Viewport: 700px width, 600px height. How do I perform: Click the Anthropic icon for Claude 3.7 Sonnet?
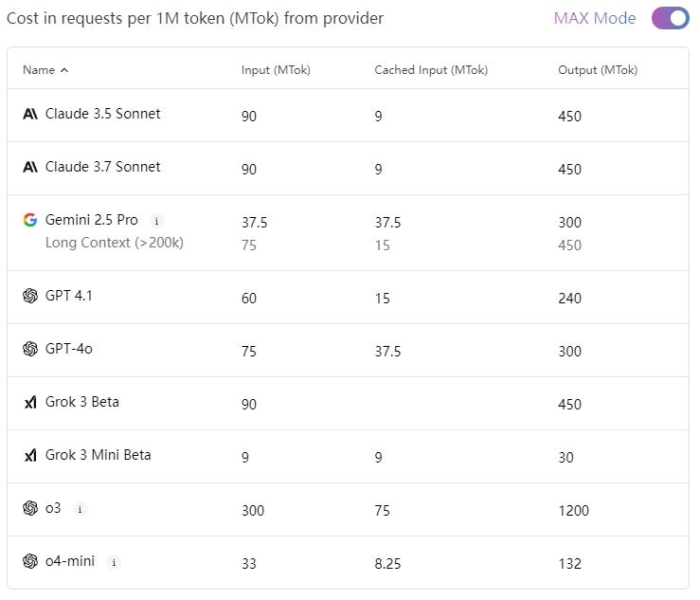30,167
